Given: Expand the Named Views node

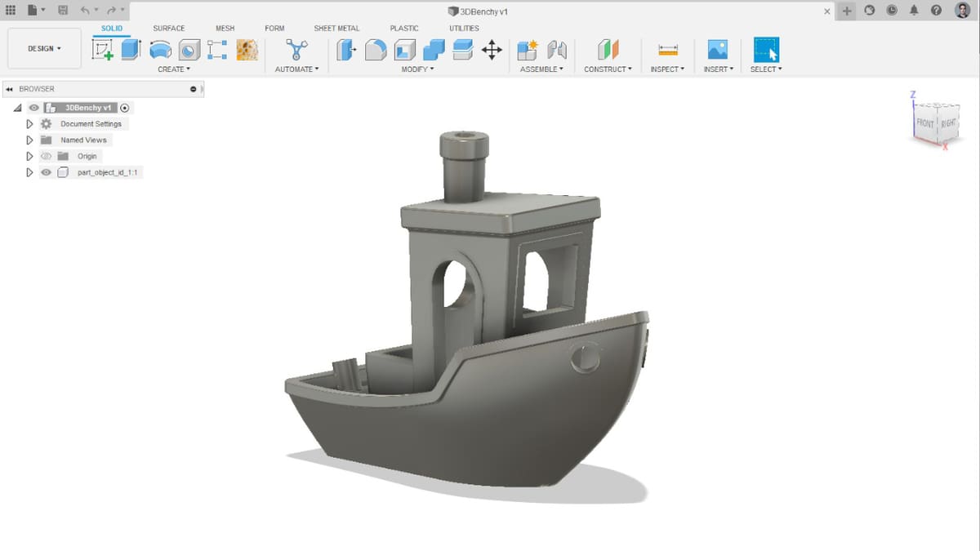Looking at the screenshot, I should tap(29, 140).
